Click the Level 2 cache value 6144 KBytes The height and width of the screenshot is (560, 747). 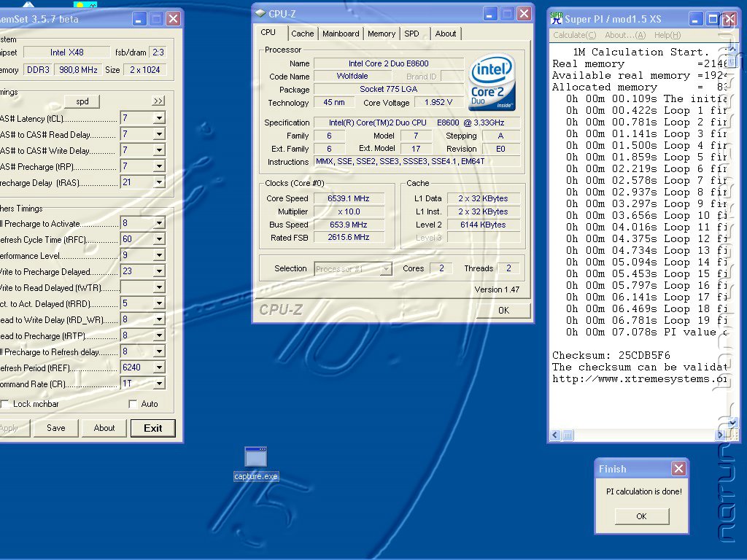click(x=483, y=225)
